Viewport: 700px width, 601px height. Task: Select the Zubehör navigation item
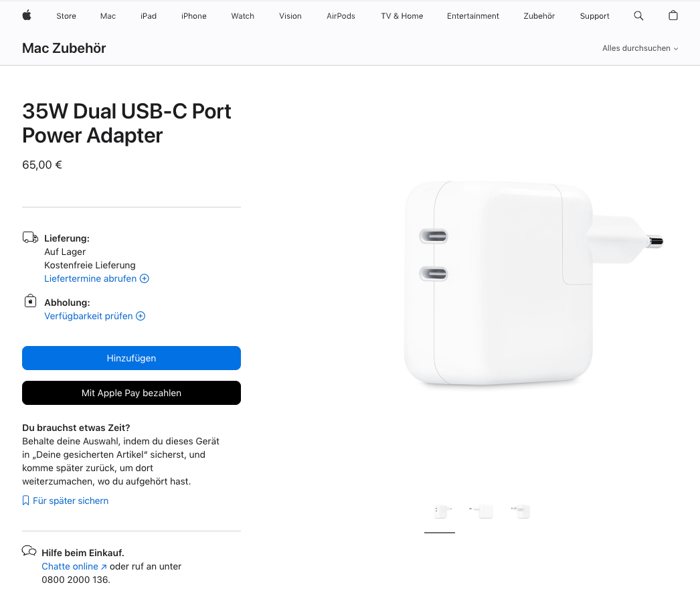click(539, 16)
